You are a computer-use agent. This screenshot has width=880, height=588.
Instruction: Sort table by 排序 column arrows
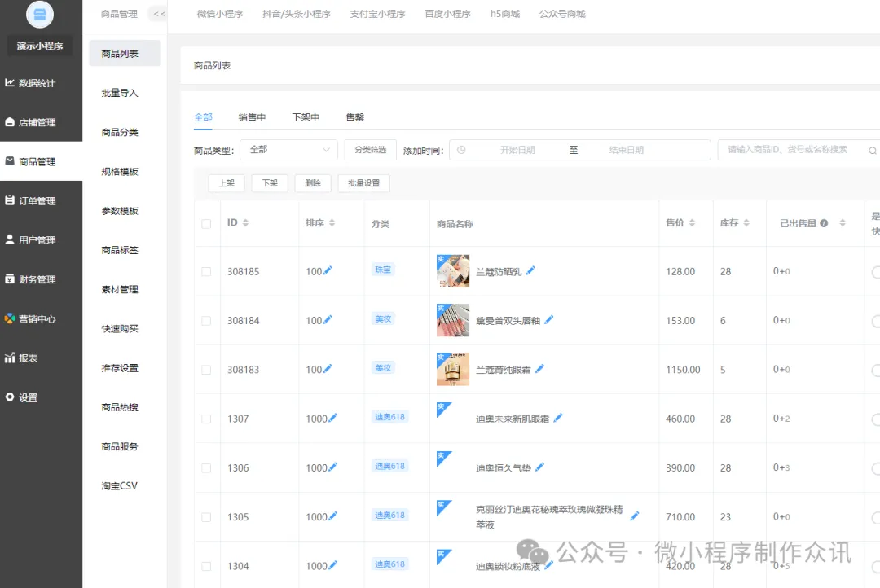coord(332,223)
